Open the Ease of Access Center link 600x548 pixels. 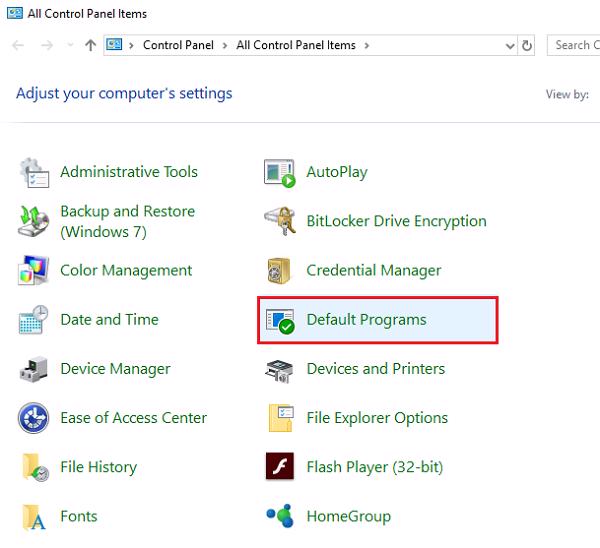[134, 418]
